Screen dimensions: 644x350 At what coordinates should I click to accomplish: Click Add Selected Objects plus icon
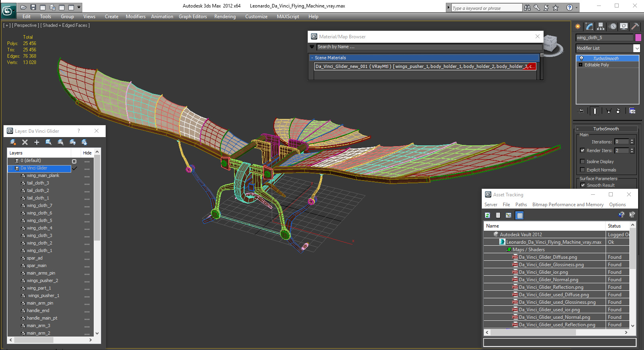[37, 142]
